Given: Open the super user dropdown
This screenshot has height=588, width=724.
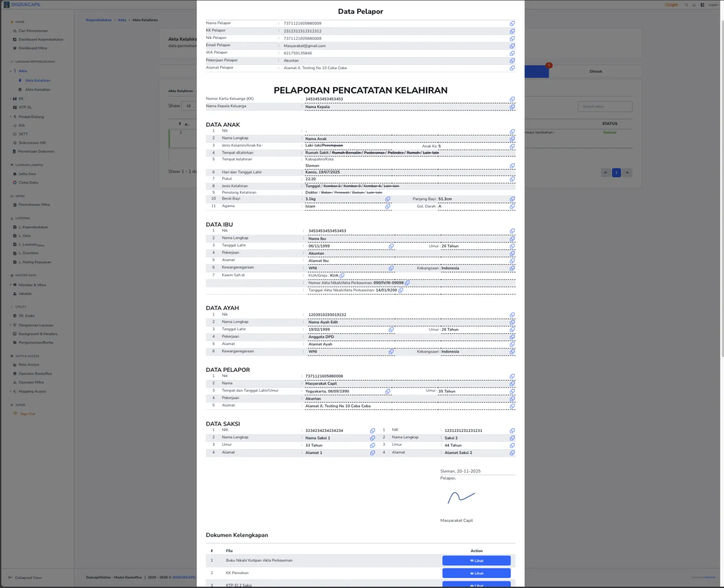Looking at the screenshot, I should (713, 5).
